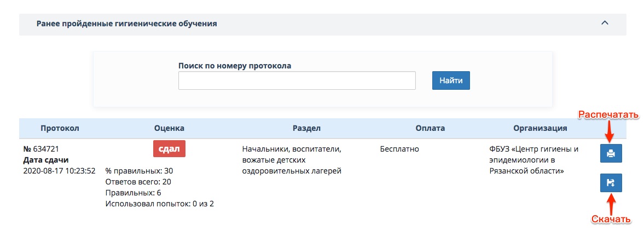Collapse section using the chevron up arrow
This screenshot has height=242, width=644.
[604, 24]
